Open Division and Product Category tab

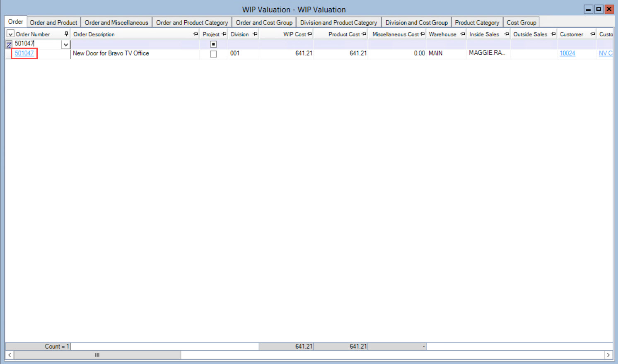click(x=339, y=22)
